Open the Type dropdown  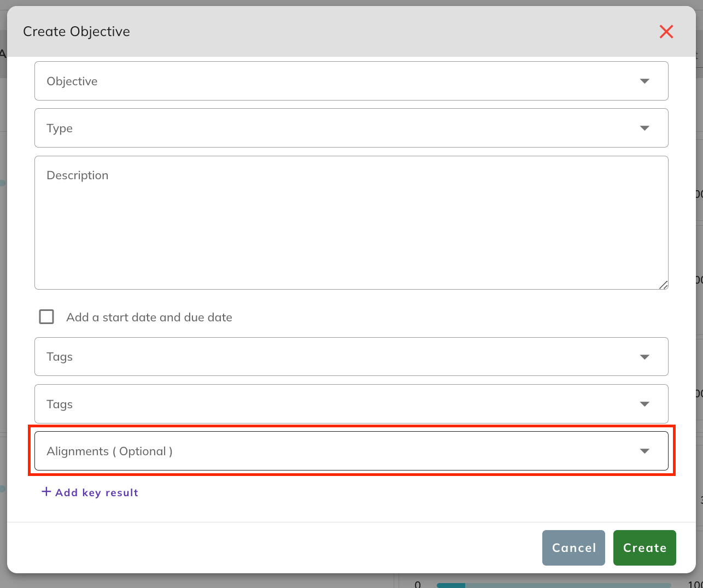351,128
